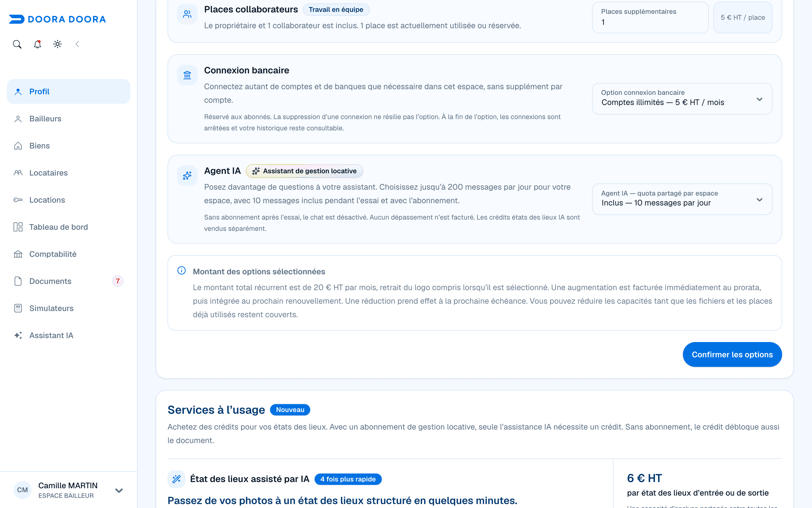Click the Doora Doora logo
This screenshot has height=508, width=812.
[x=58, y=19]
